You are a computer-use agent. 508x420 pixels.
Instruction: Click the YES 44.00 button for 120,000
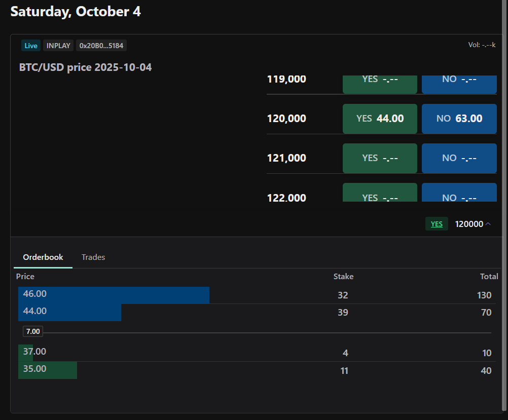(380, 119)
